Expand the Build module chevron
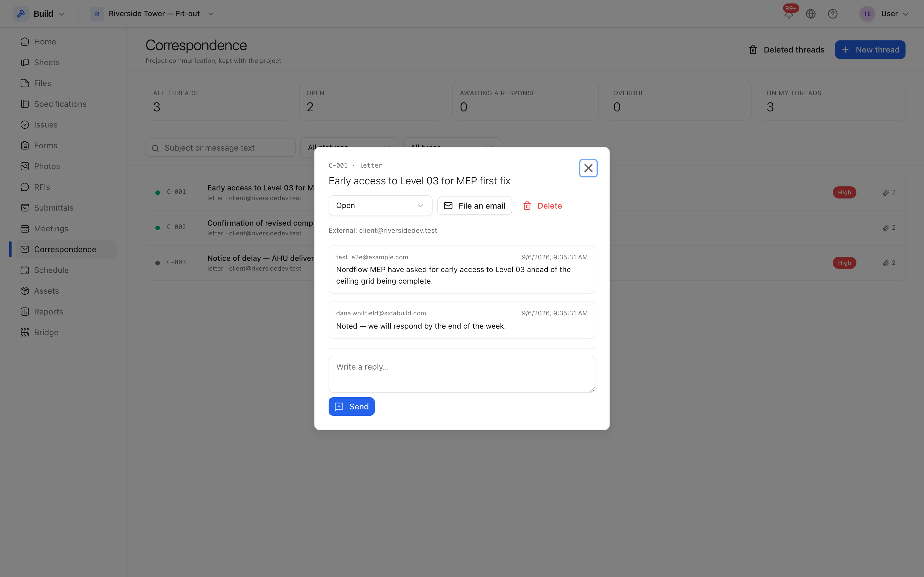The image size is (924, 577). click(x=62, y=14)
